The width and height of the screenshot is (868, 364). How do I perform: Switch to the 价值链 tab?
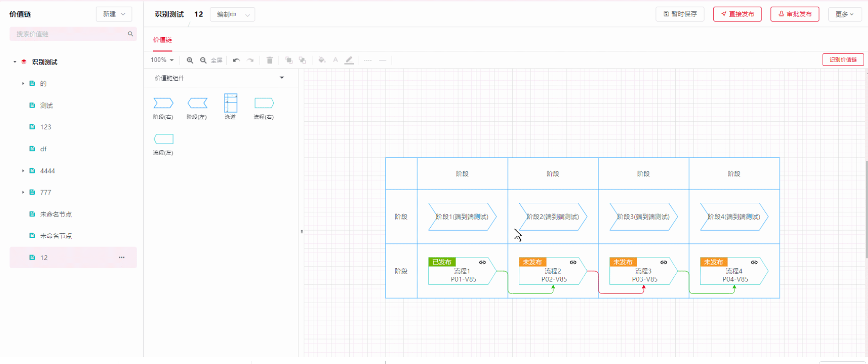163,40
